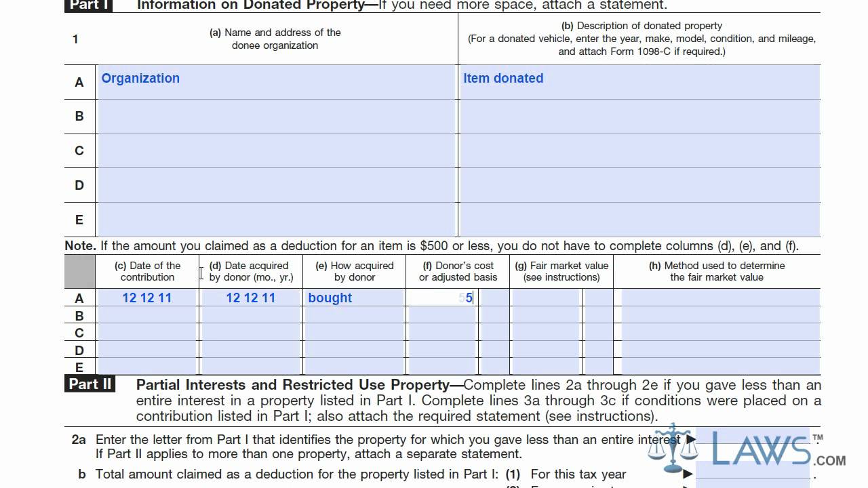Select the row A date acquired by donor field
The image size is (868, 488).
pos(251,298)
